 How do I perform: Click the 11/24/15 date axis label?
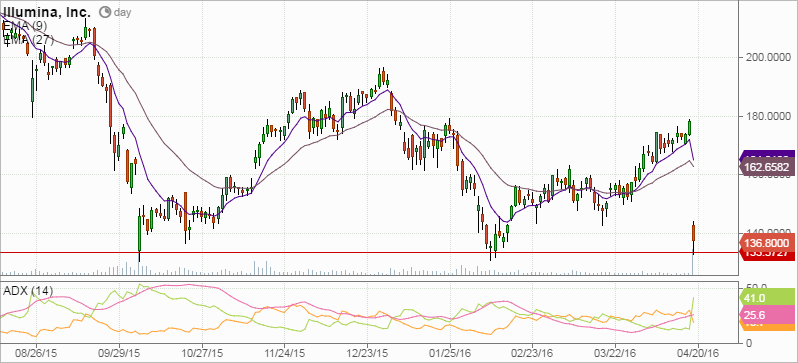coord(284,352)
